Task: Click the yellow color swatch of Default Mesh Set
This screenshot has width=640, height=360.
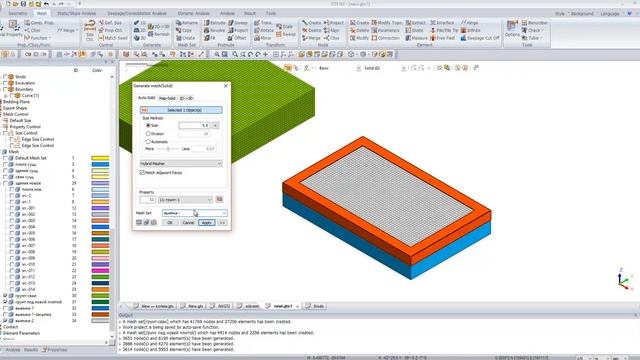Action: [100, 158]
